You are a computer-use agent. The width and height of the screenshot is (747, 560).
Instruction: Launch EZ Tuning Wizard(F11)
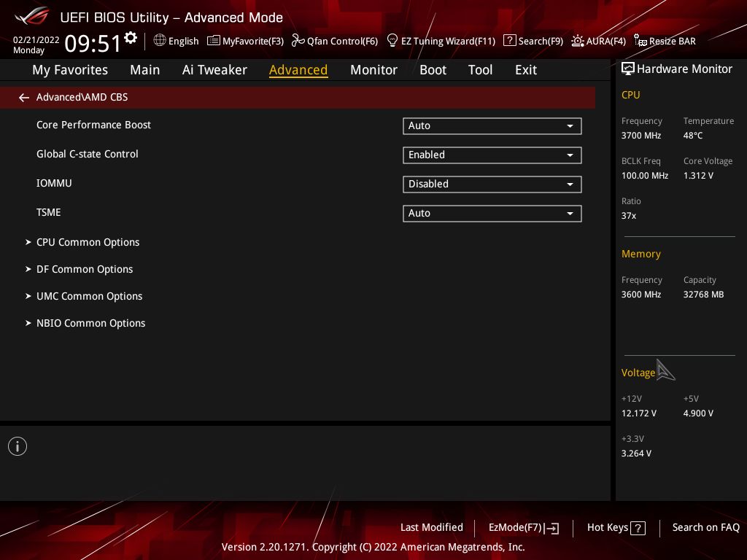(x=441, y=41)
